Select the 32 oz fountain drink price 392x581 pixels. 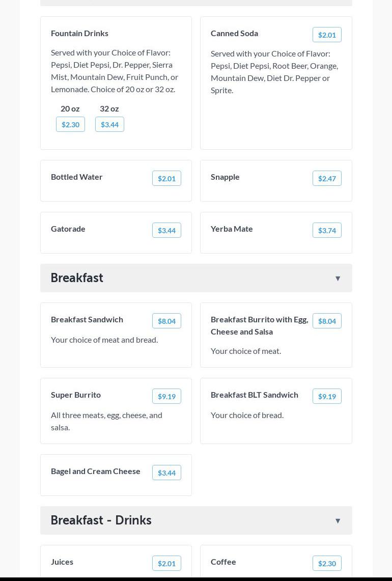pyautogui.click(x=109, y=124)
